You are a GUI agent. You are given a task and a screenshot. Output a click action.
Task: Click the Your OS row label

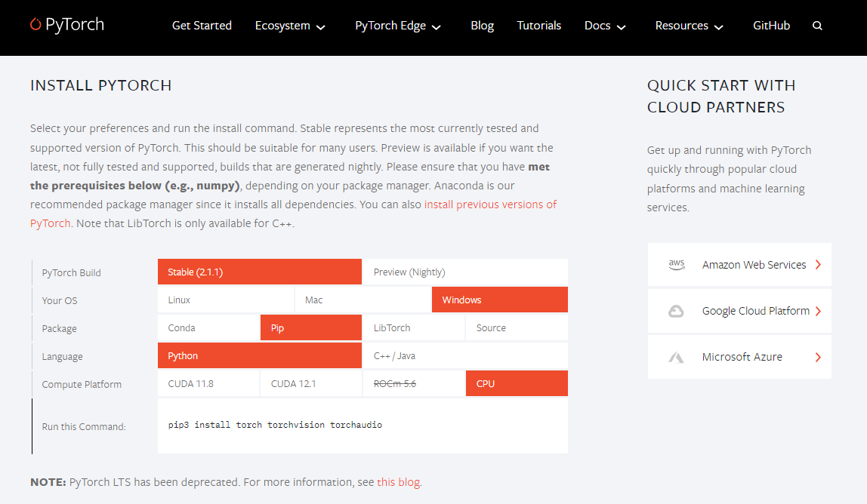click(x=60, y=300)
